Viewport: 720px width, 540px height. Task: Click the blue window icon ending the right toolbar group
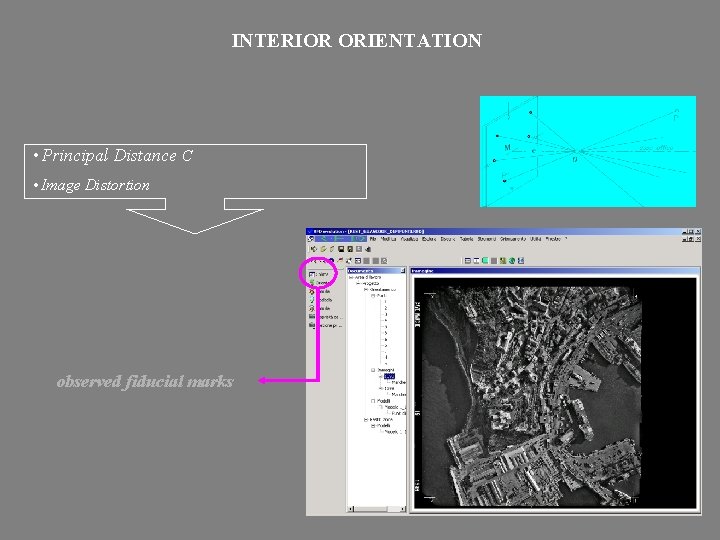point(521,260)
